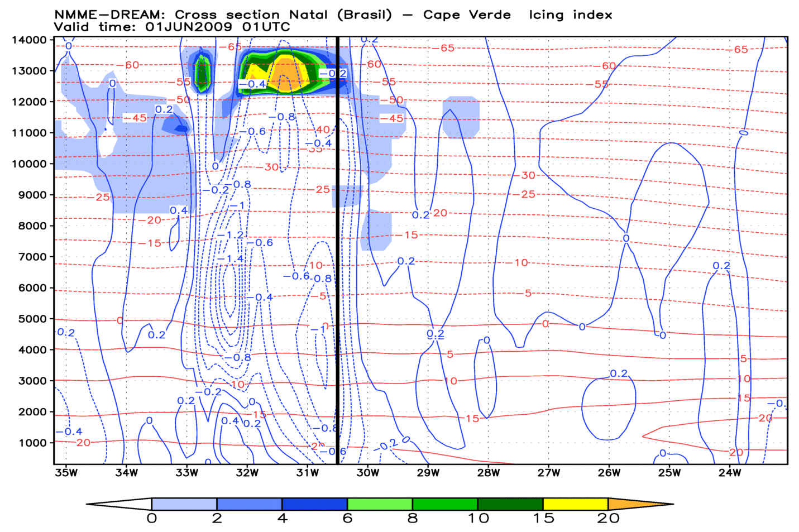Click the y-axis label 14000
The height and width of the screenshot is (532, 799).
tap(30, 40)
